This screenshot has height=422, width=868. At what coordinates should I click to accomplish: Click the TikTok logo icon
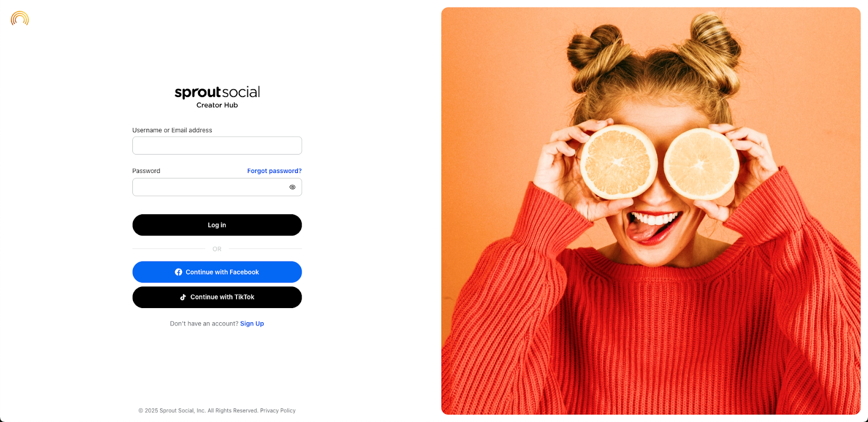183,297
